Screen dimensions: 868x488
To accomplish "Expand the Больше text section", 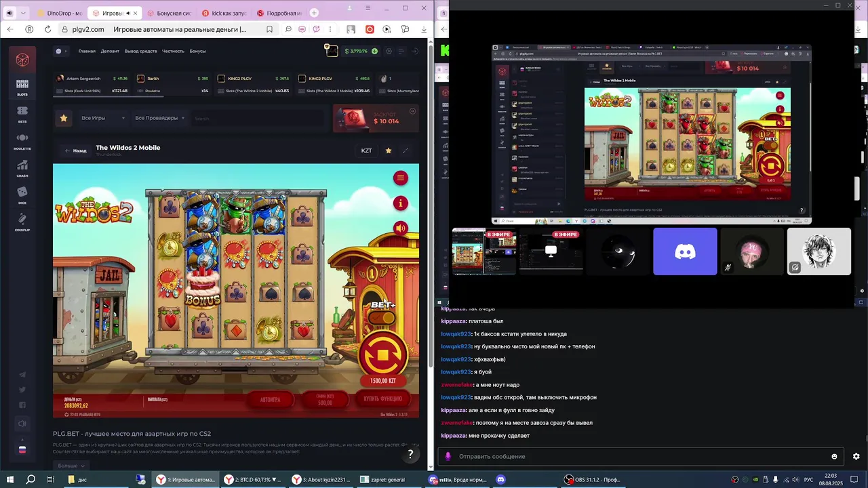I will [71, 466].
